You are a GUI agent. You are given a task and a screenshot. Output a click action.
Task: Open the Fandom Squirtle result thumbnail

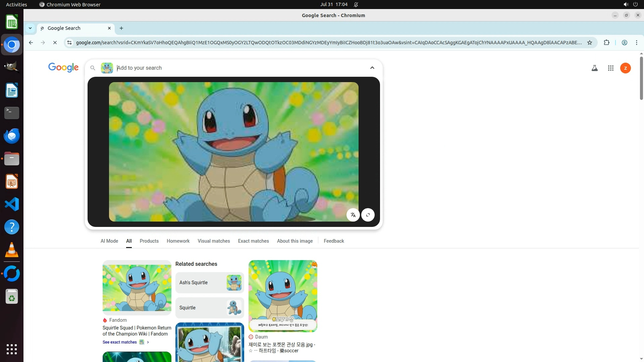137,288
